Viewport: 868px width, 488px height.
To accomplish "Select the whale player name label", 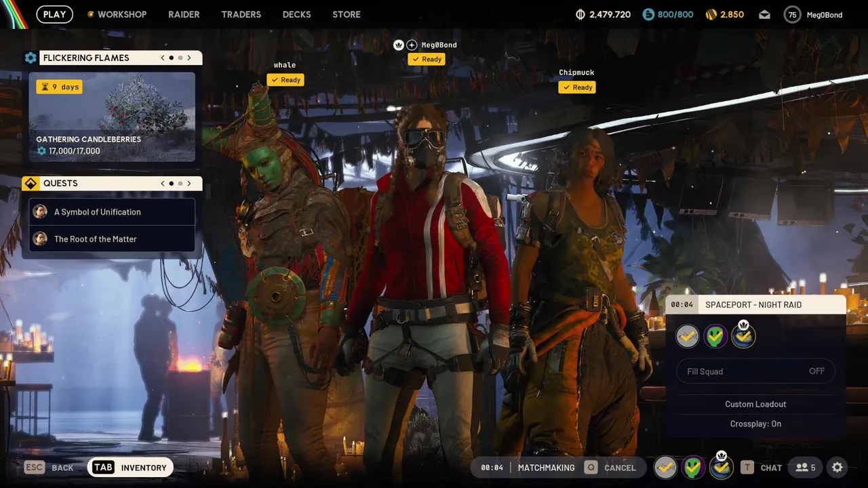I will 285,65.
